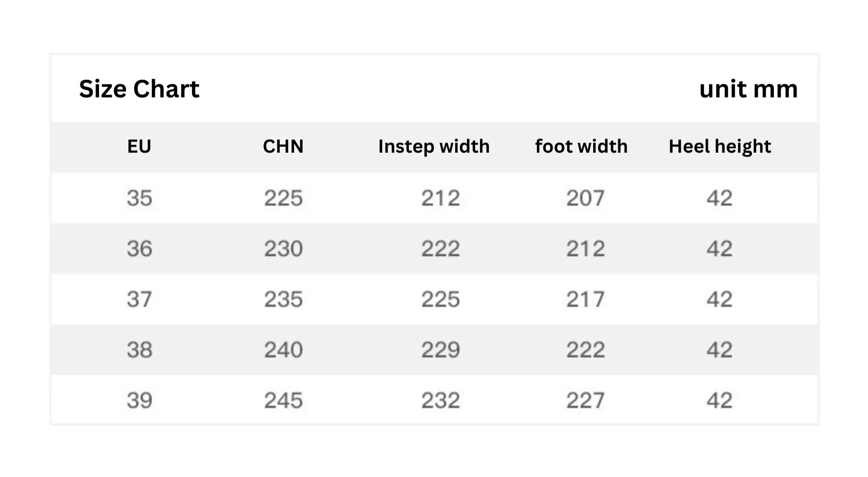
Task: Click the Size Chart title
Action: coord(139,89)
